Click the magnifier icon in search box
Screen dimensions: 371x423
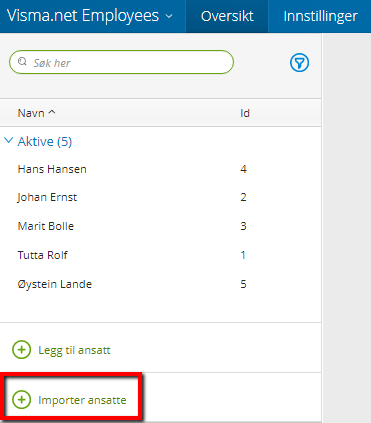(22, 62)
